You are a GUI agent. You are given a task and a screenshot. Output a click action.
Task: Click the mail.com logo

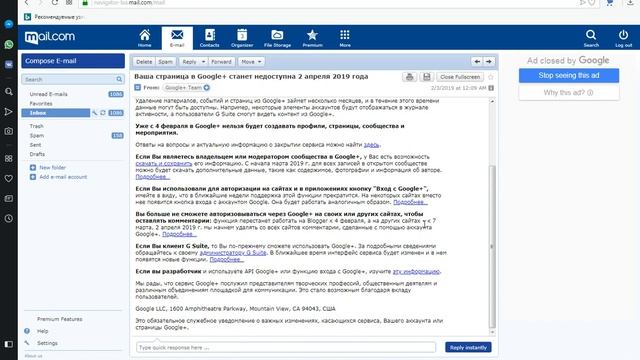[x=50, y=37]
